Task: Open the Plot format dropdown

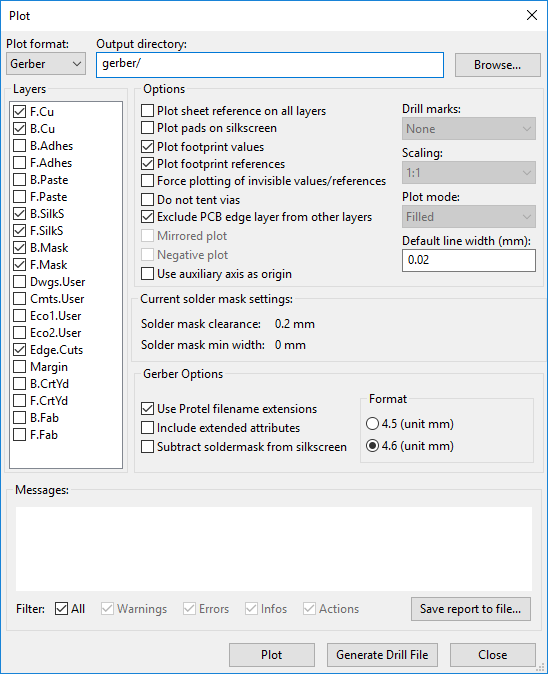Action: (46, 64)
